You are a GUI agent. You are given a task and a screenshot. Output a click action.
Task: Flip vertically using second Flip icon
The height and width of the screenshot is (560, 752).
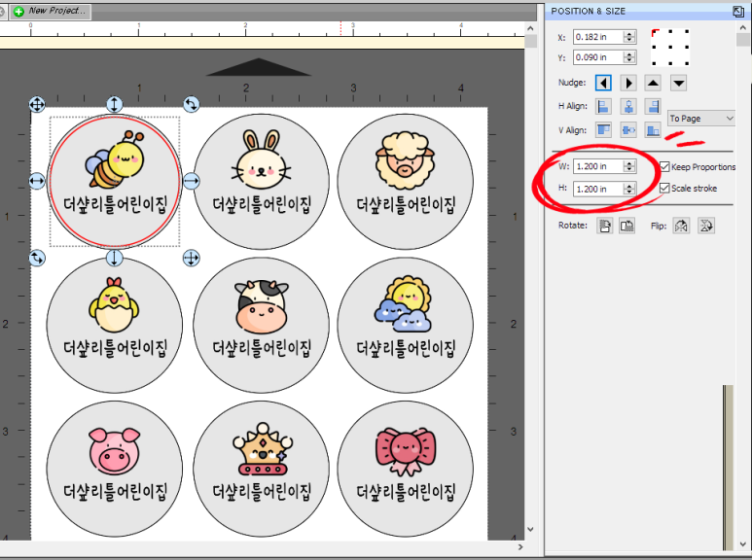pos(706,226)
